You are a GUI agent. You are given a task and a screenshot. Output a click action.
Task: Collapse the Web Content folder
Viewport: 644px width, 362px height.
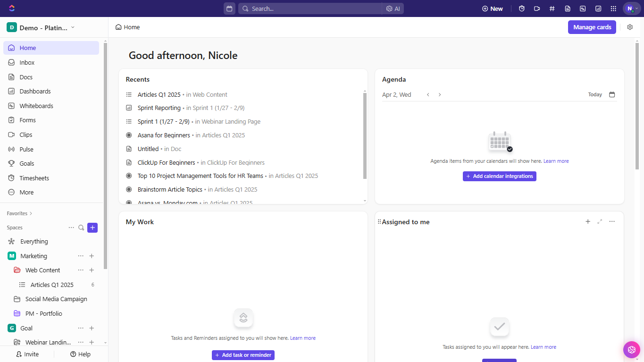[17, 270]
